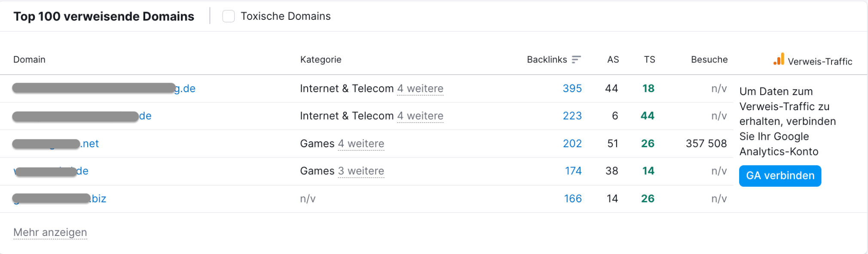This screenshot has width=868, height=254.
Task: Open the 174 backlinks link
Action: click(573, 171)
